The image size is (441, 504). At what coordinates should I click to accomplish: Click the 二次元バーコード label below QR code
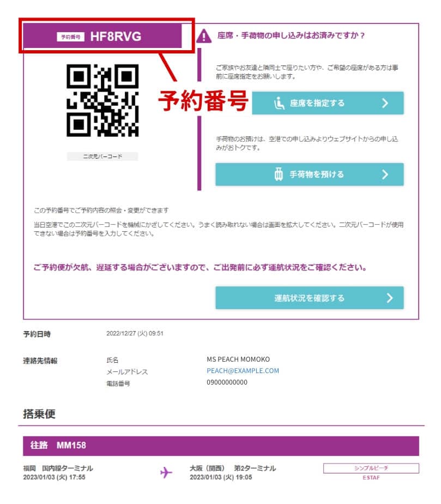click(x=102, y=157)
